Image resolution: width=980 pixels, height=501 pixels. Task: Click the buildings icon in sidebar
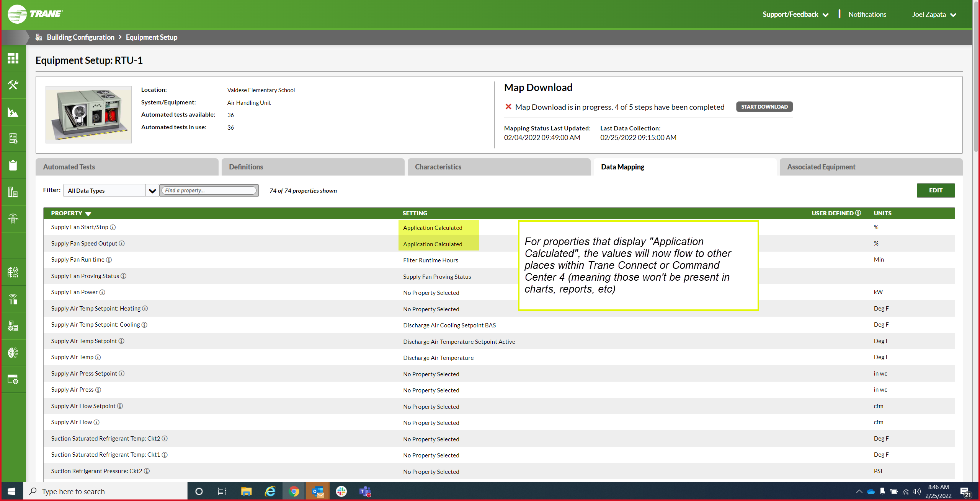pyautogui.click(x=13, y=192)
